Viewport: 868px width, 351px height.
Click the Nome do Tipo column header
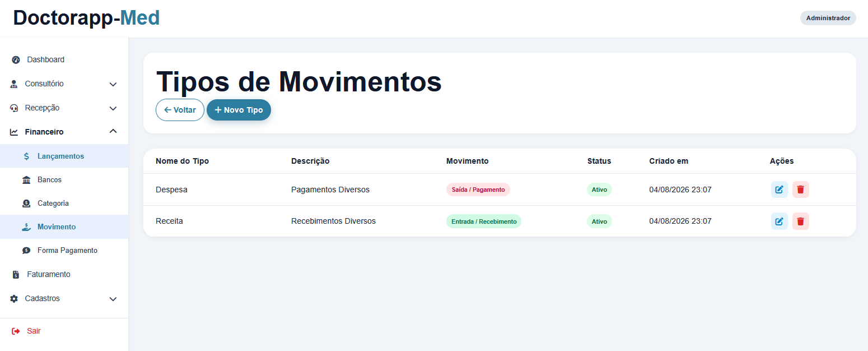click(182, 161)
